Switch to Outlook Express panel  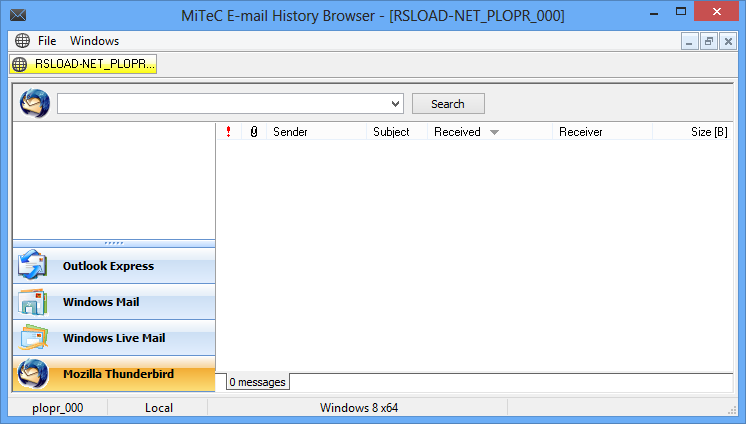coord(114,266)
